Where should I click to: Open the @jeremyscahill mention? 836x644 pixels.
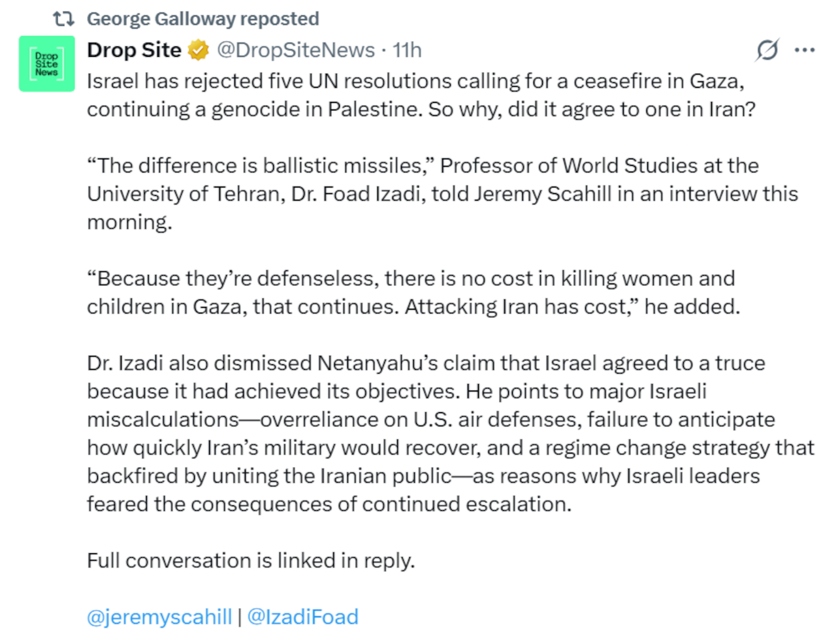coord(159,617)
